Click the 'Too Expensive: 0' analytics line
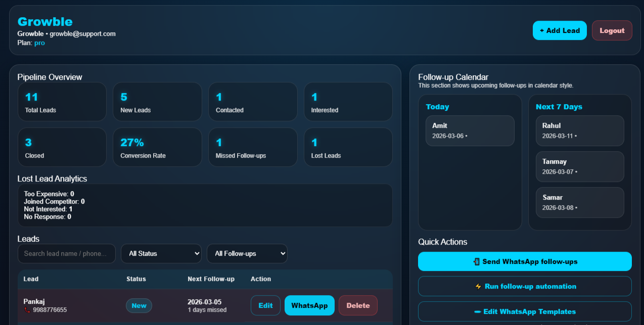 coord(49,194)
